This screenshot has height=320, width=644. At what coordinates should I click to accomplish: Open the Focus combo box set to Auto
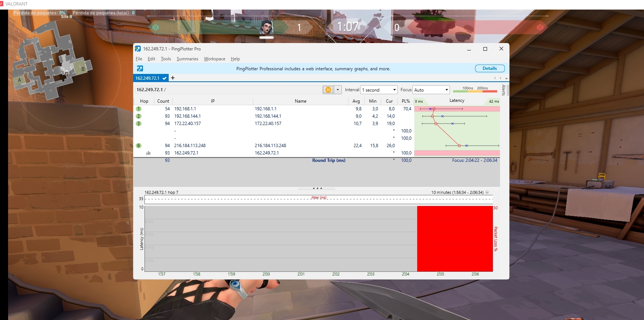point(431,90)
